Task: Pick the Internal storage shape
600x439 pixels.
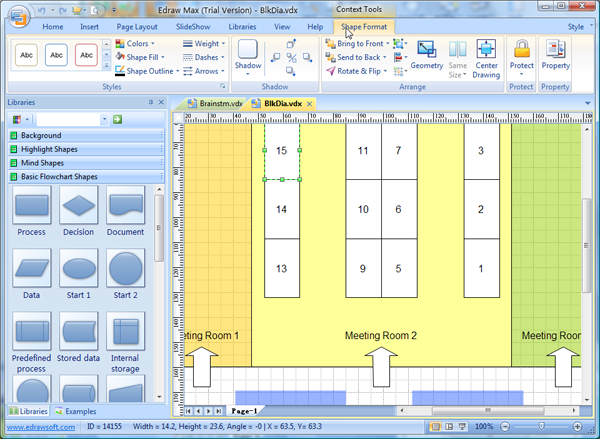Action: (126, 332)
